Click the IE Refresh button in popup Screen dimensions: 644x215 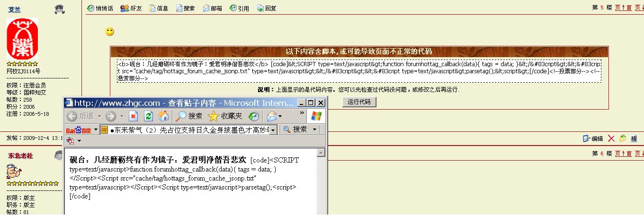click(x=148, y=116)
